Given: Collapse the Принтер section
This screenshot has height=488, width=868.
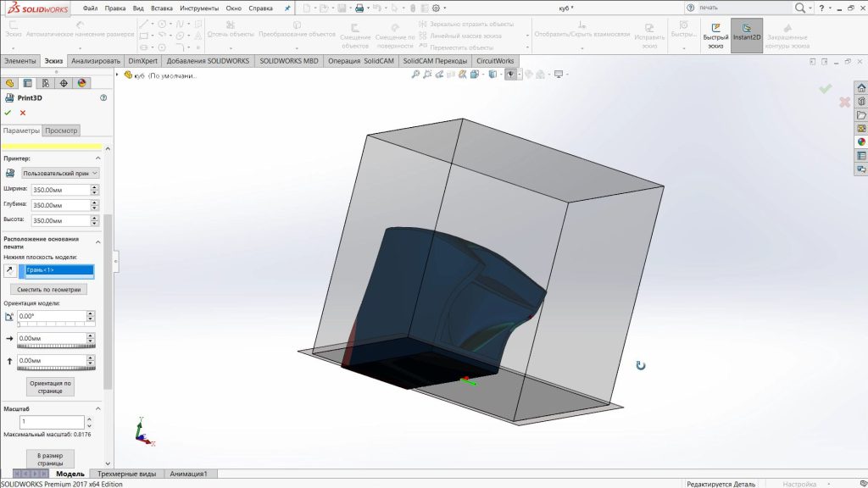Looking at the screenshot, I should point(98,158).
